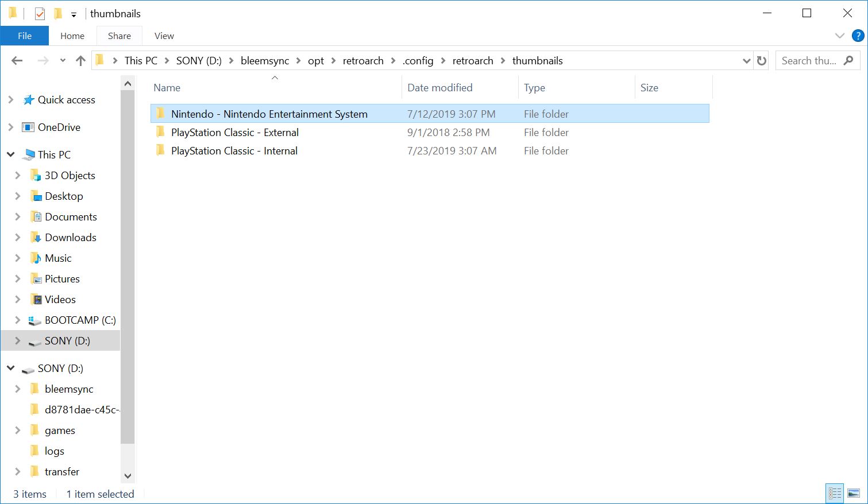Click navigation pane scroll up arrow

pyautogui.click(x=128, y=84)
